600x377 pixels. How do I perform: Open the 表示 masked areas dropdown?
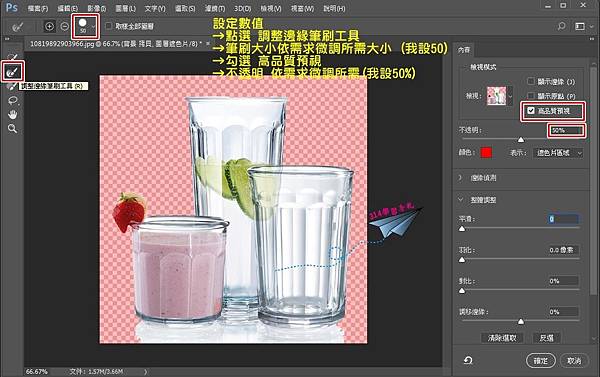tap(558, 153)
